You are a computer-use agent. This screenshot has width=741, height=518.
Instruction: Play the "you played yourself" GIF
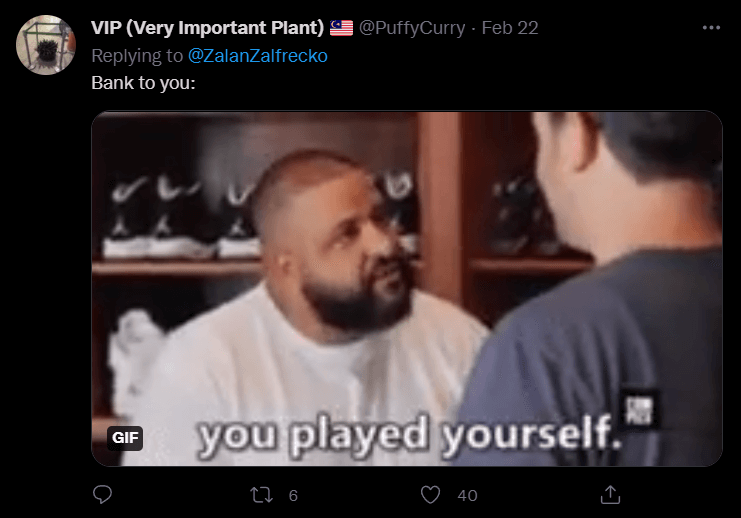click(x=407, y=289)
